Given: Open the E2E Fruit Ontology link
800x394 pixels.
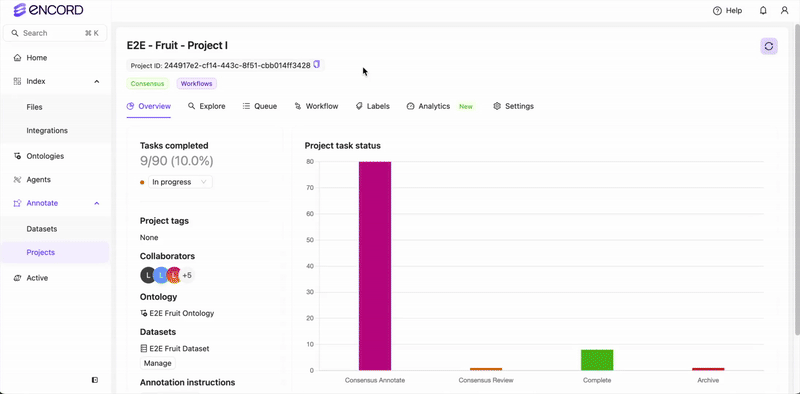Looking at the screenshot, I should (x=177, y=313).
